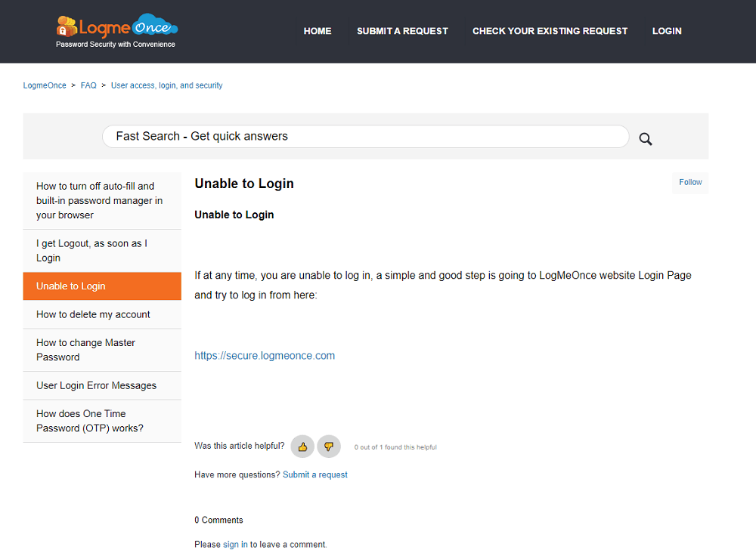Select Unable to Login in sidebar
The height and width of the screenshot is (550, 756).
pos(102,286)
